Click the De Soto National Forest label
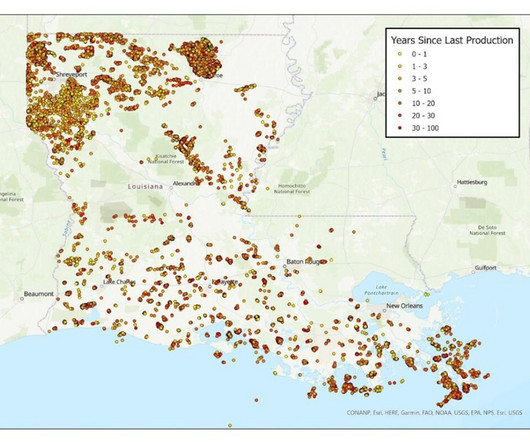This screenshot has width=530, height=442. 487,230
